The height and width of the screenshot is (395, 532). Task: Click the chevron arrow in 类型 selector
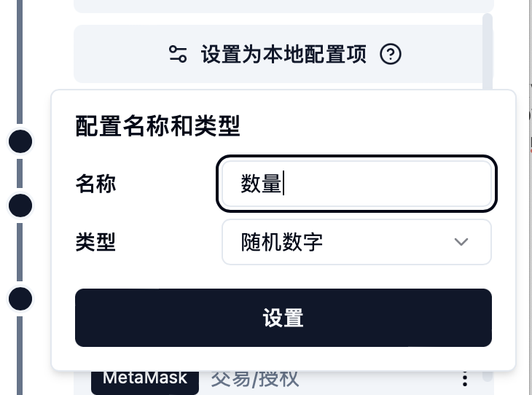pyautogui.click(x=461, y=242)
